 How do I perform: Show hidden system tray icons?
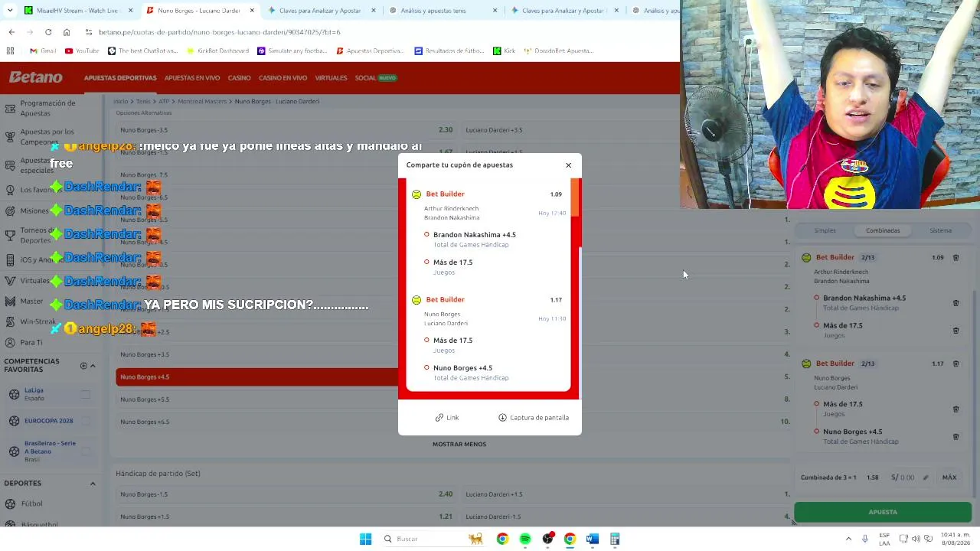coord(848,539)
